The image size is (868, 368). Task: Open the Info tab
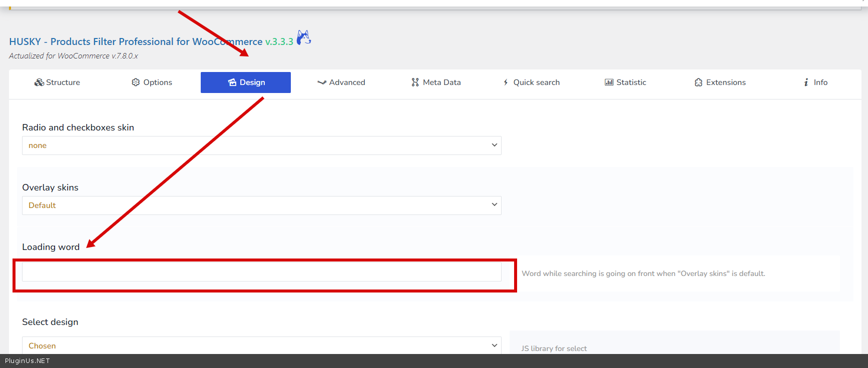[x=815, y=82]
